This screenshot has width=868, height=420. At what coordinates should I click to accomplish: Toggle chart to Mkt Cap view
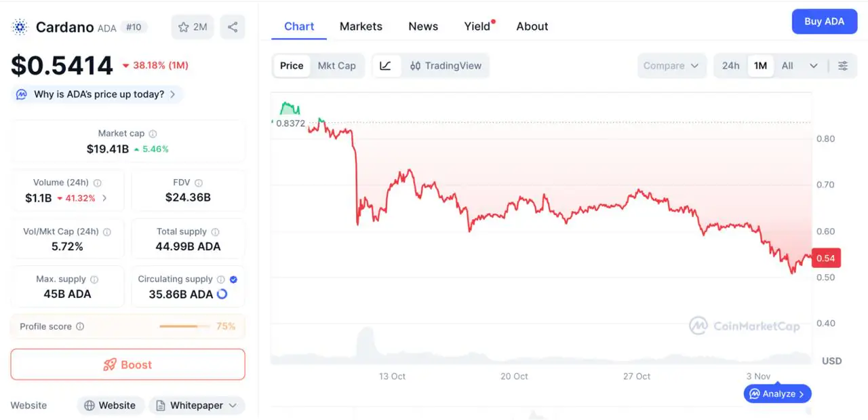click(336, 66)
